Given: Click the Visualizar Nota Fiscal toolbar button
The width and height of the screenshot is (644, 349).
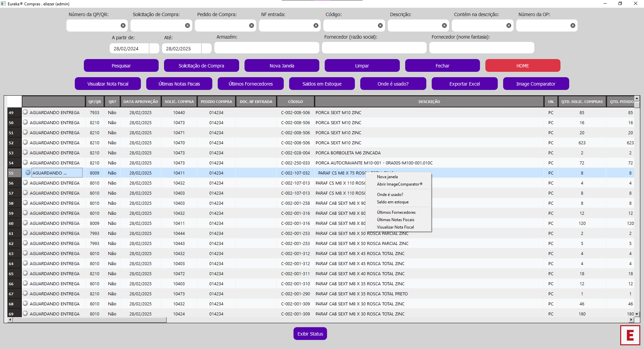Looking at the screenshot, I should (x=108, y=84).
